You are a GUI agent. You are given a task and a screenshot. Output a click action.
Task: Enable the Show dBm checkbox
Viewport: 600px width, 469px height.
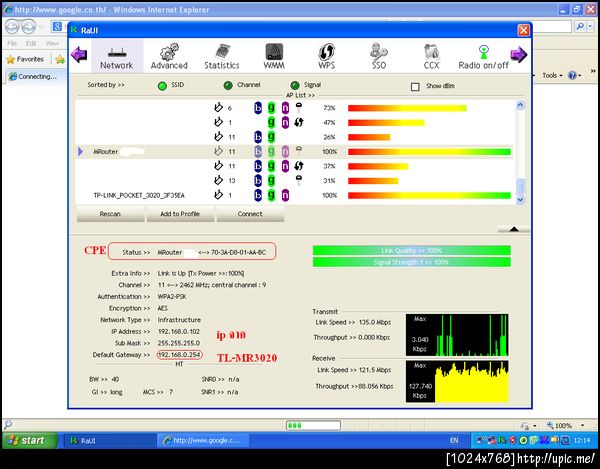(x=415, y=86)
